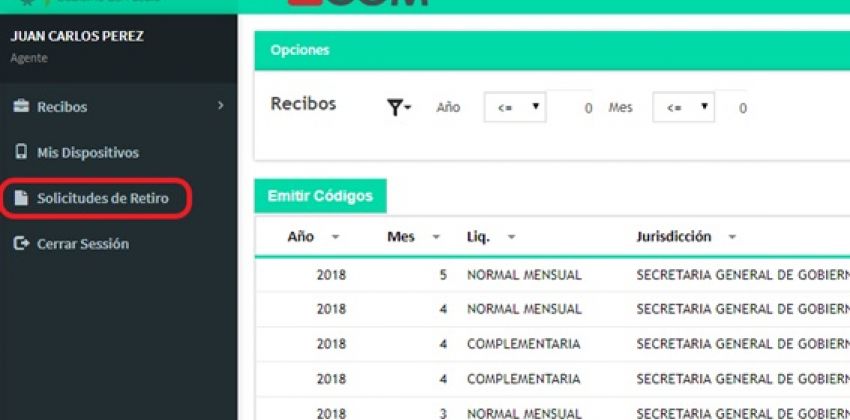Open Mis Dispositivos in the sidebar

87,153
